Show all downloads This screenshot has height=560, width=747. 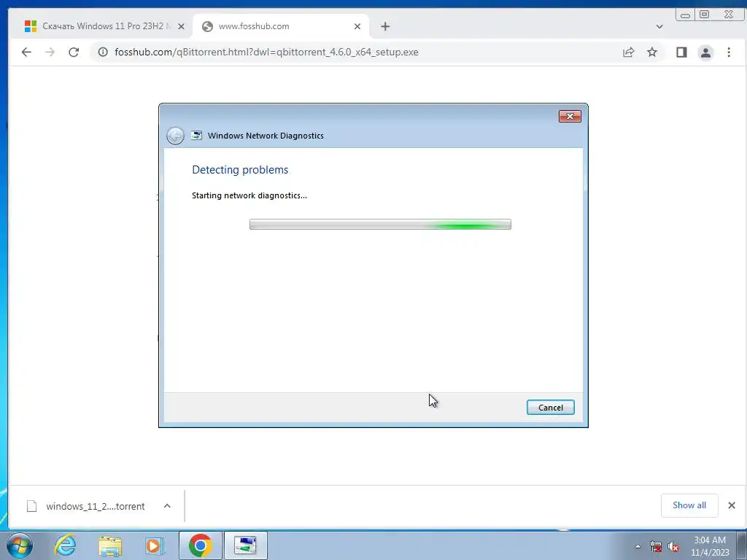[689, 505]
